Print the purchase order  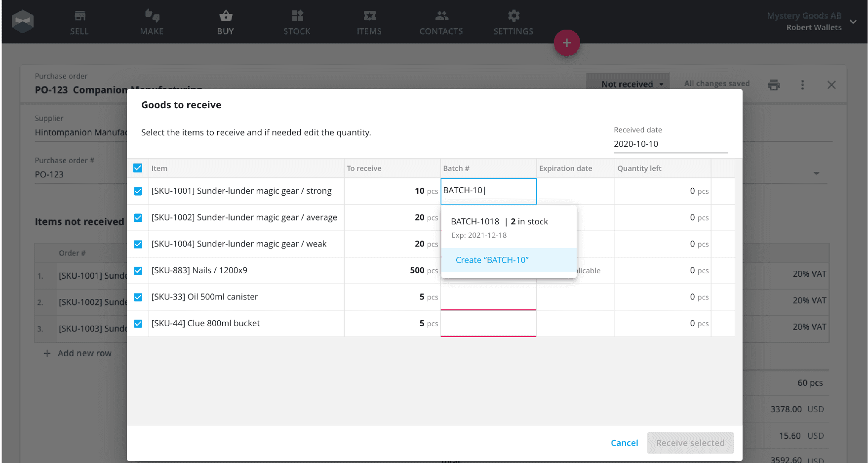pos(774,85)
